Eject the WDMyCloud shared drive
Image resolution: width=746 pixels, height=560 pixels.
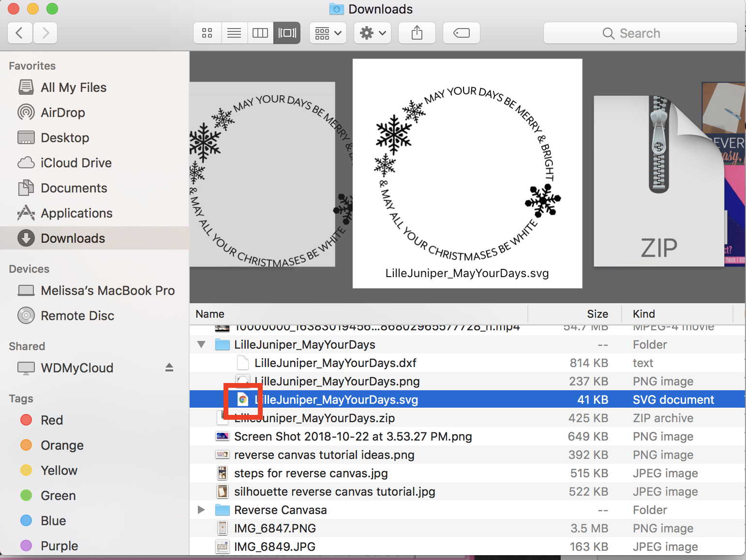pos(169,368)
